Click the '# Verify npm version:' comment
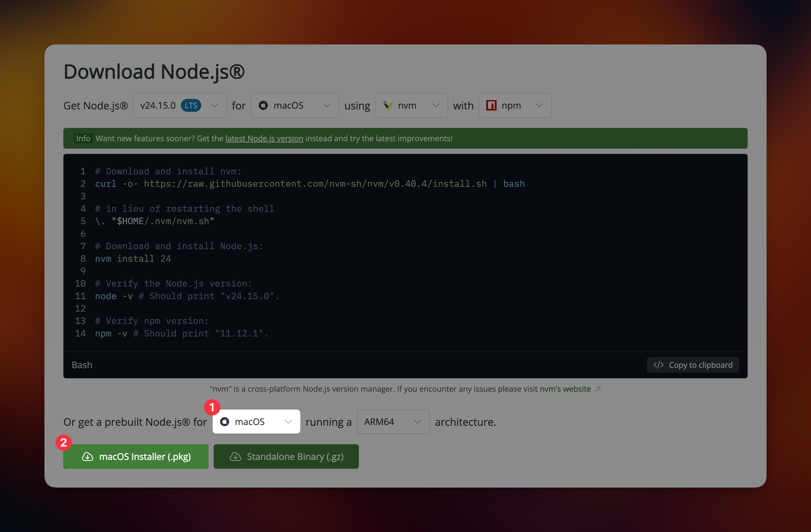Screen dimensions: 811x532 click(152, 321)
